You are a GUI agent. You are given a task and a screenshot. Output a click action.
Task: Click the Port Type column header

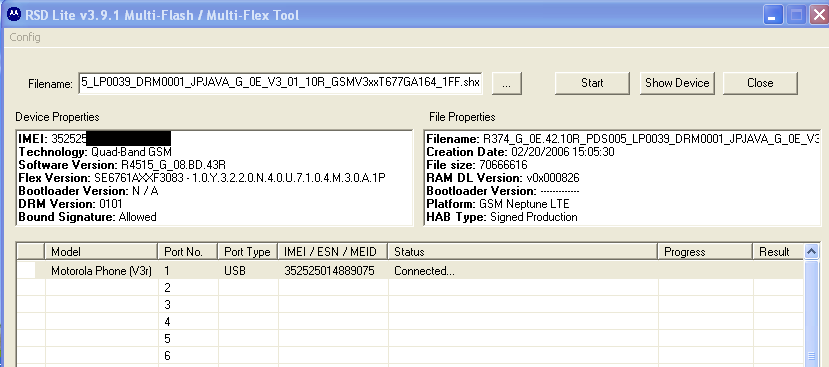click(x=247, y=252)
